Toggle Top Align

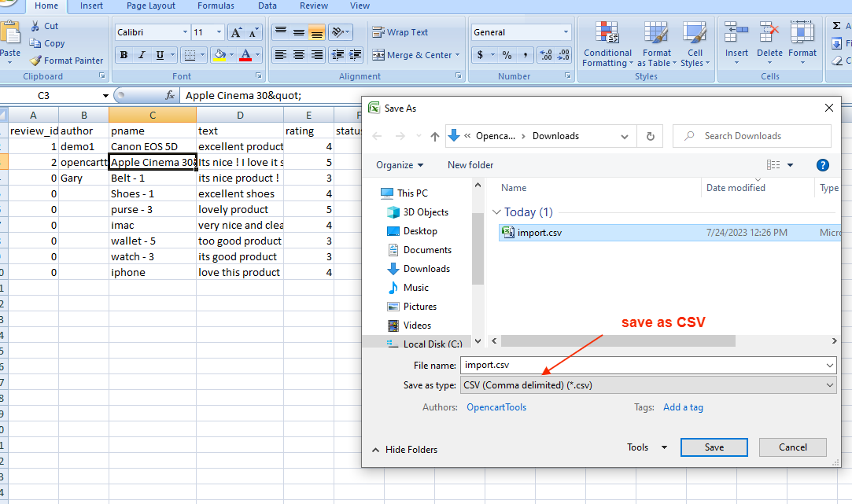click(x=280, y=32)
